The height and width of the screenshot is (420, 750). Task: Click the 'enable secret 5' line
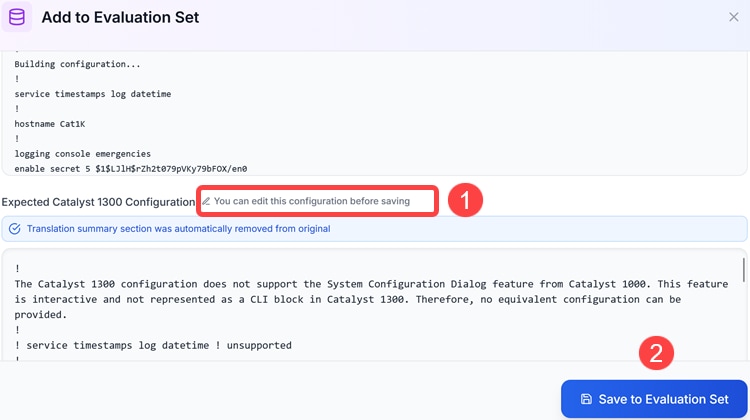130,169
